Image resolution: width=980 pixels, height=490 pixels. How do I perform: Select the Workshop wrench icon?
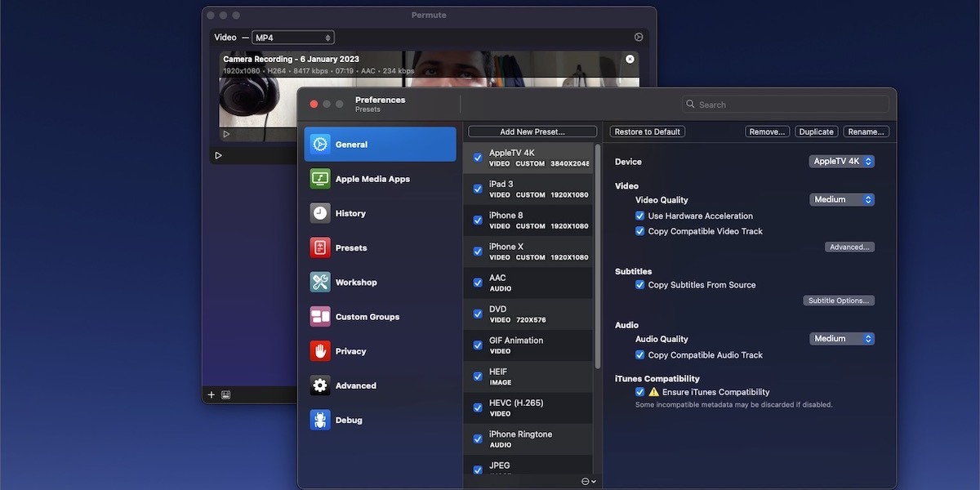point(319,282)
